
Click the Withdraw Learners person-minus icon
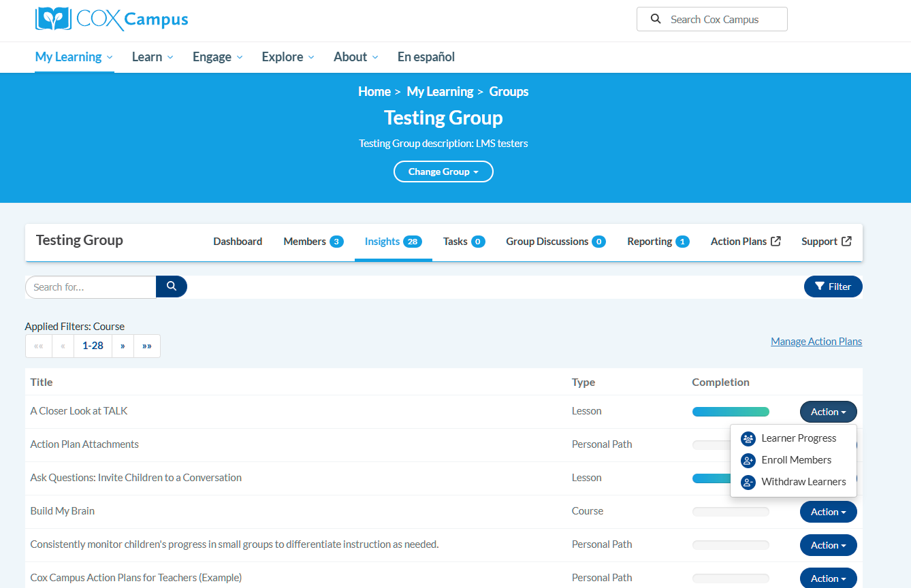point(748,483)
